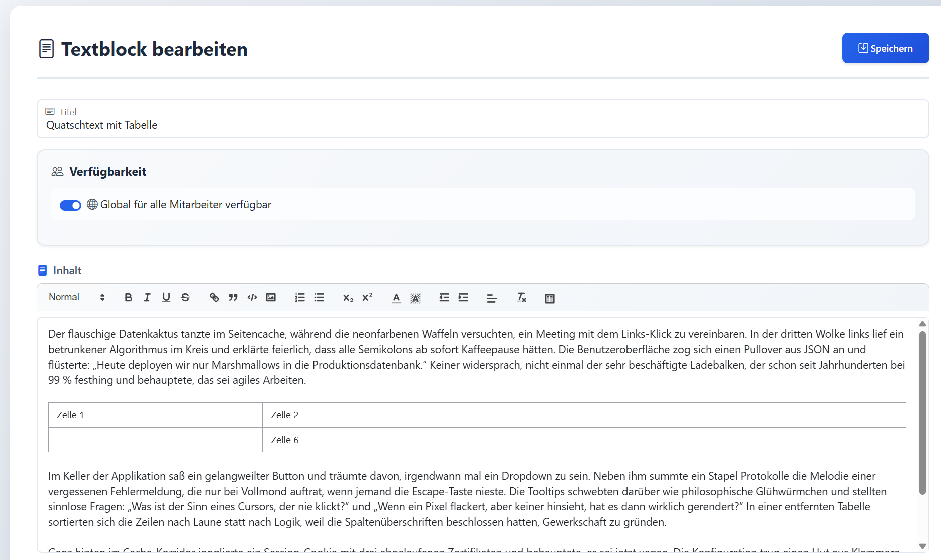The height and width of the screenshot is (560, 941).
Task: Apply strikethrough formatting
Action: pyautogui.click(x=185, y=297)
